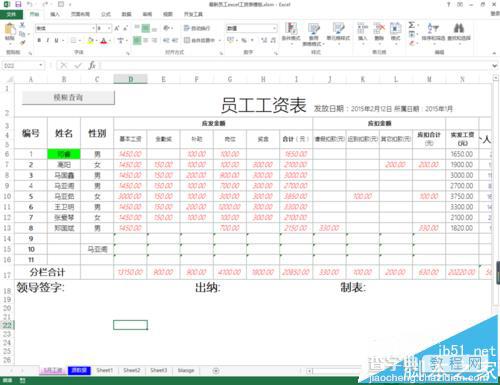
Task: Toggle Bold formatting
Action: click(x=39, y=40)
